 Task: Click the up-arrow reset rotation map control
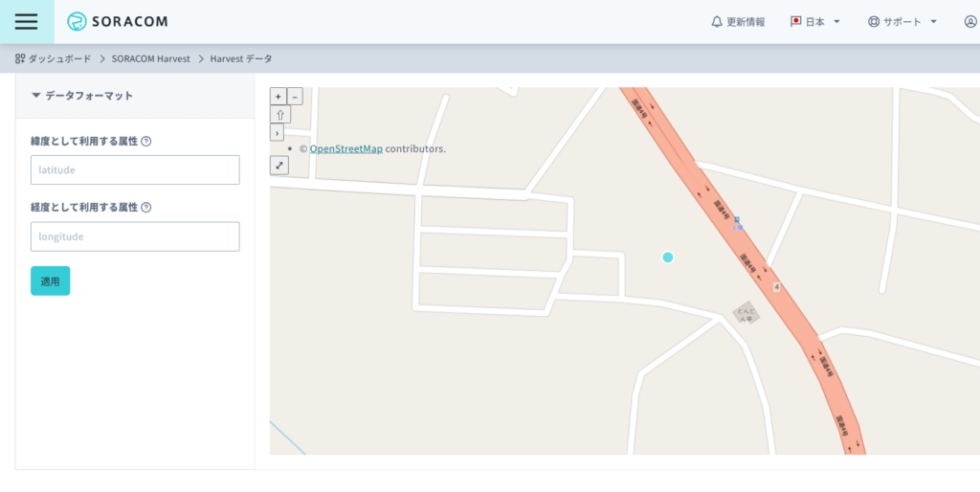(279, 114)
